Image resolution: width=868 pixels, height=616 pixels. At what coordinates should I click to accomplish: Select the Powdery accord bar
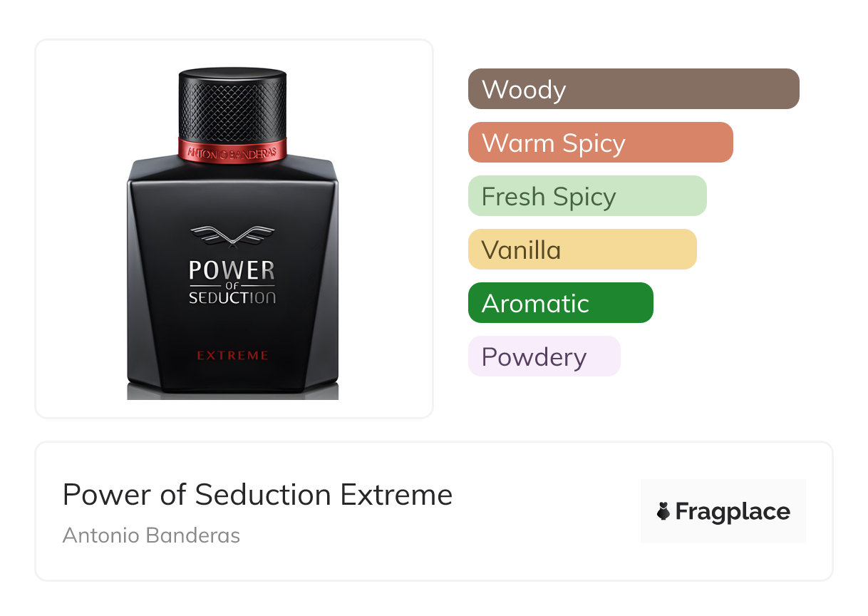point(544,356)
